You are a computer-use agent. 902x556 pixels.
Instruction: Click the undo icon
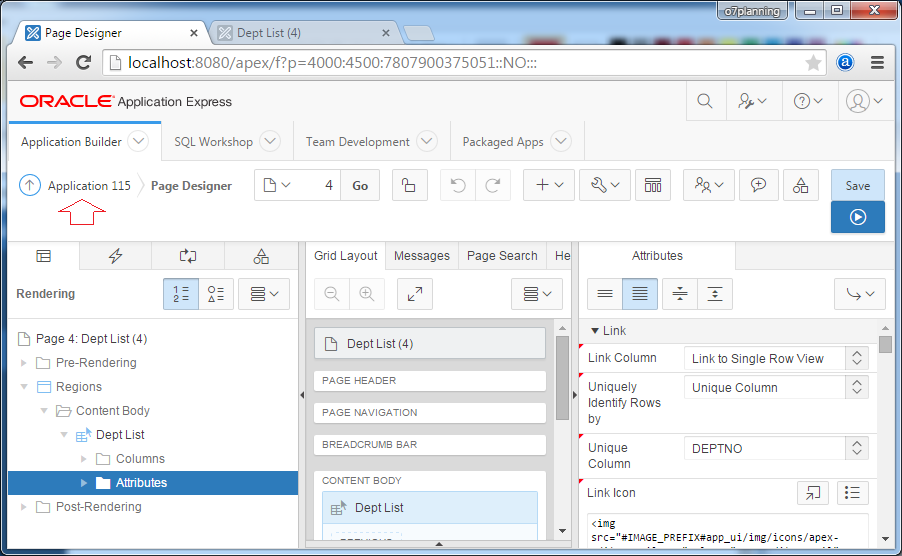(x=458, y=185)
